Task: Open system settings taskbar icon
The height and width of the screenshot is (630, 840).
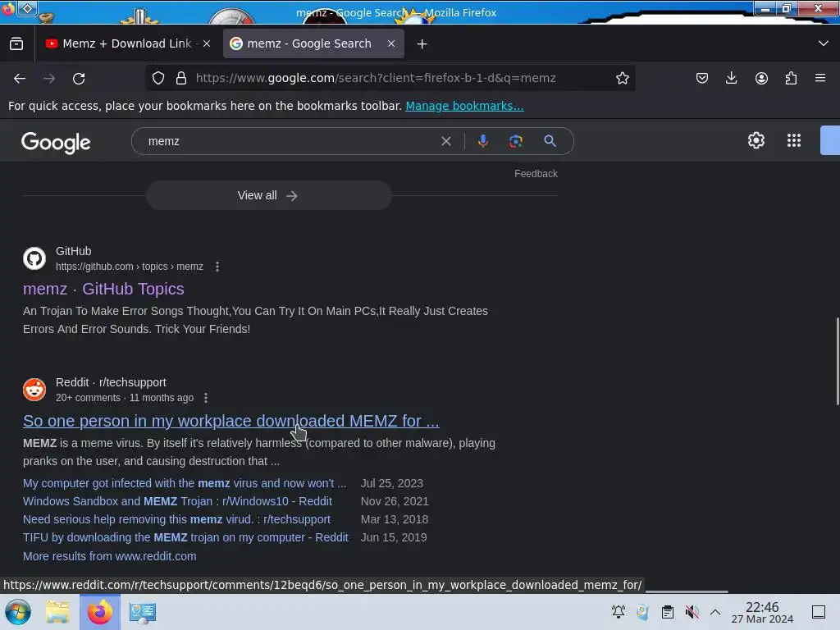Action: [x=143, y=612]
